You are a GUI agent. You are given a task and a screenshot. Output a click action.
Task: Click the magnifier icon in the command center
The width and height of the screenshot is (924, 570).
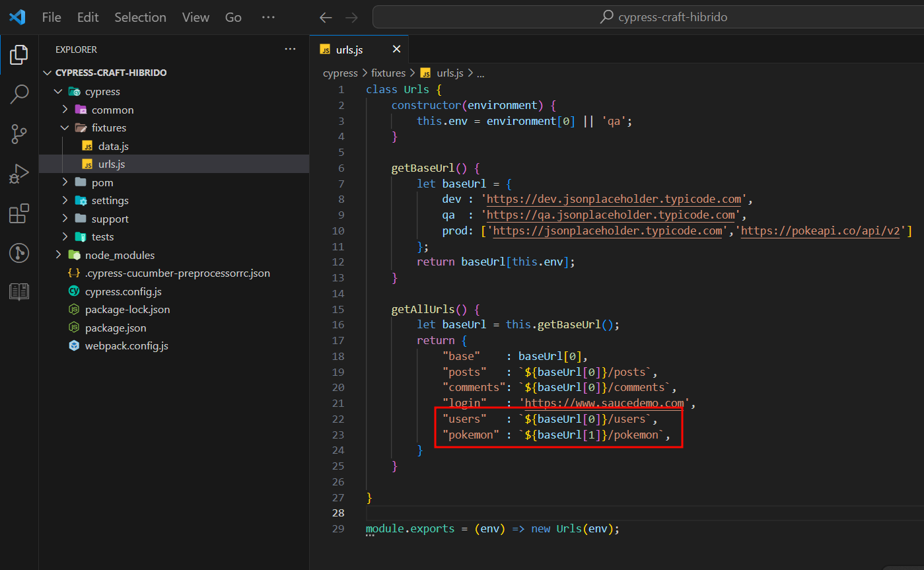pos(606,17)
